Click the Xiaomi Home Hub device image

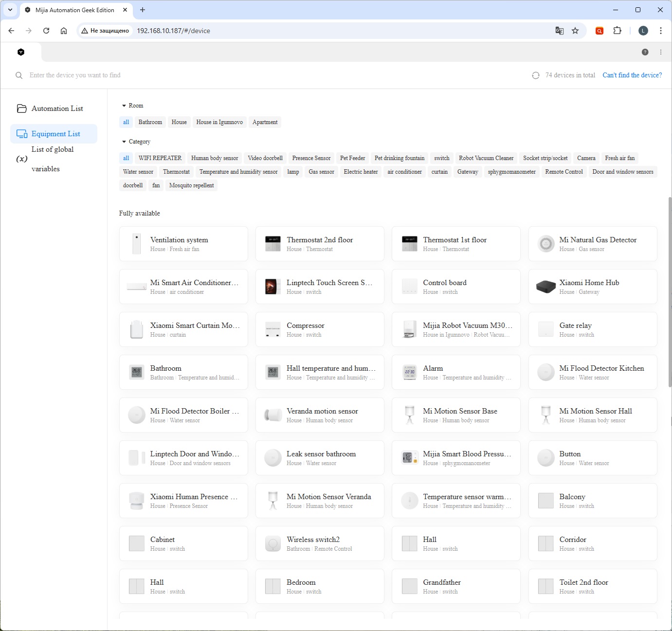point(546,287)
